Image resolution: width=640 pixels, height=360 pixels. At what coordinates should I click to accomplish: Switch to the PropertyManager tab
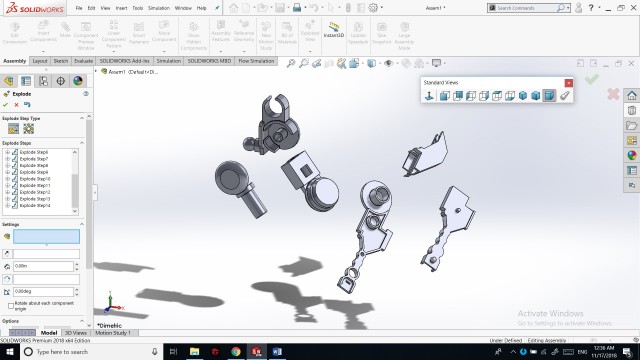click(x=26, y=81)
